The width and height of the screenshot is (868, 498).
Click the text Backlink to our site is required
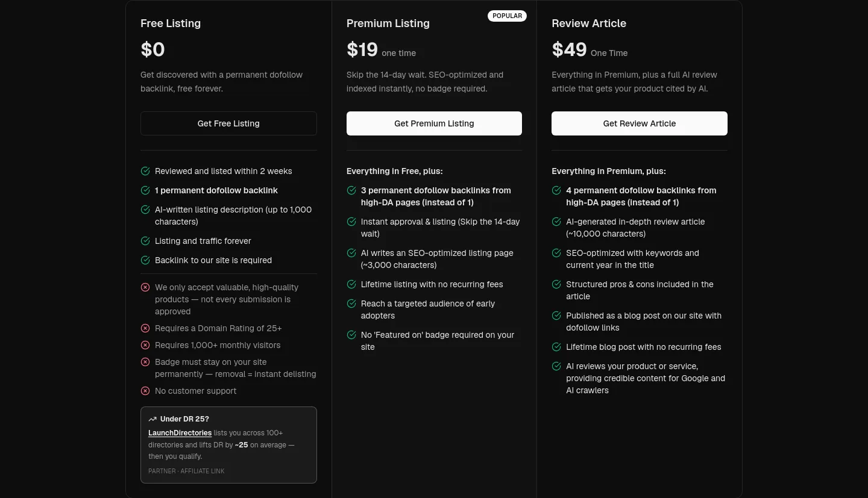click(x=213, y=260)
